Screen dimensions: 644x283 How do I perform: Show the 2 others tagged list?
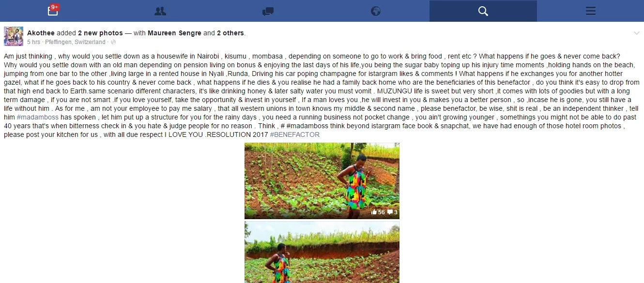[230, 33]
